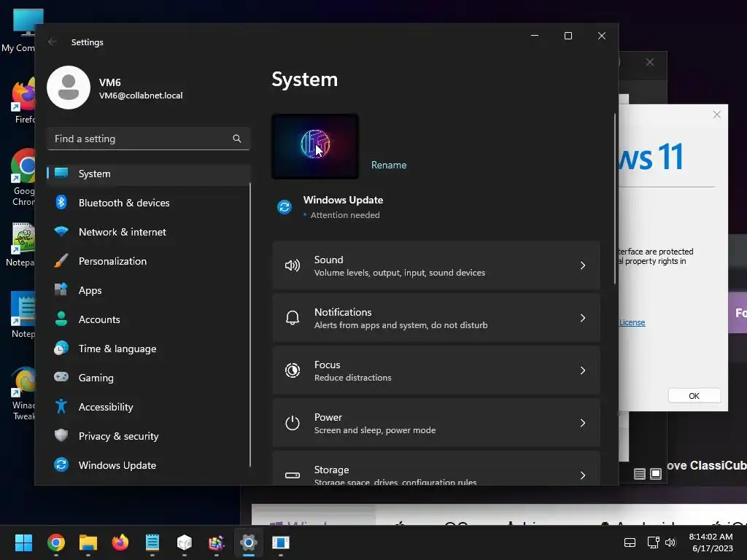Click the VM6 profile avatar

click(x=69, y=87)
